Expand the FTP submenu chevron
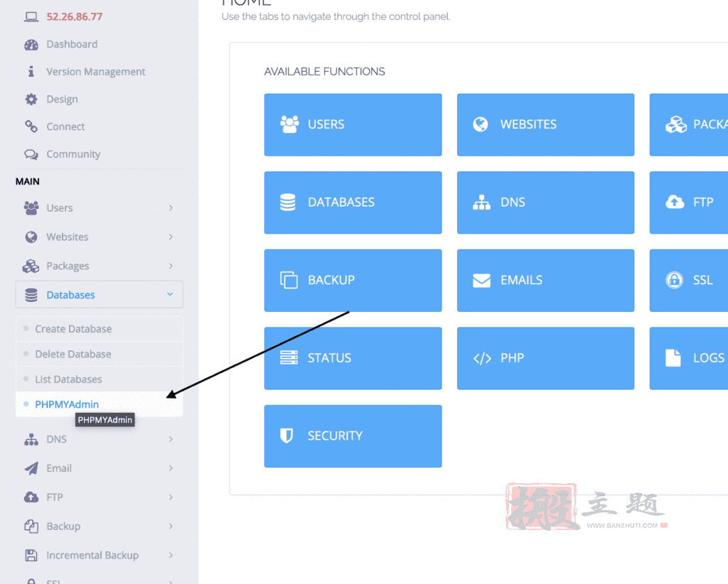The height and width of the screenshot is (584, 728). tap(171, 497)
